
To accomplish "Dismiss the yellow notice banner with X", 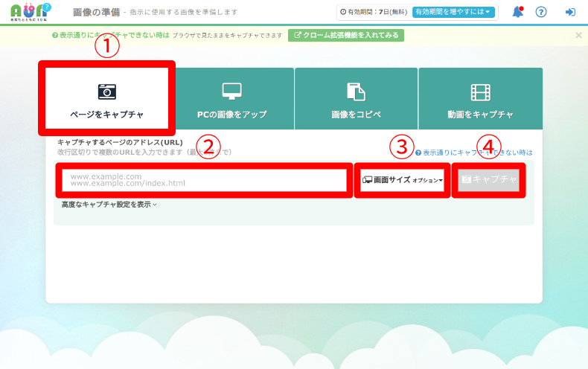I will (x=578, y=35).
